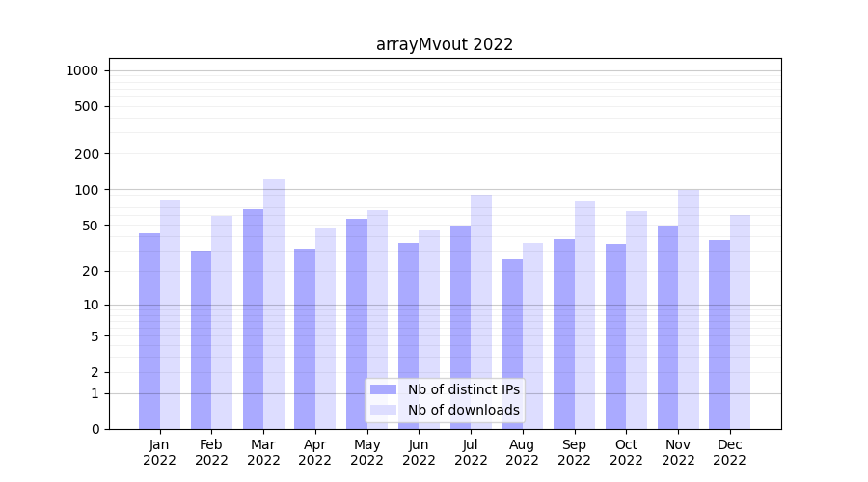Click the 100 y-axis tick label
Screen dimensions: 868x482
tap(87, 190)
